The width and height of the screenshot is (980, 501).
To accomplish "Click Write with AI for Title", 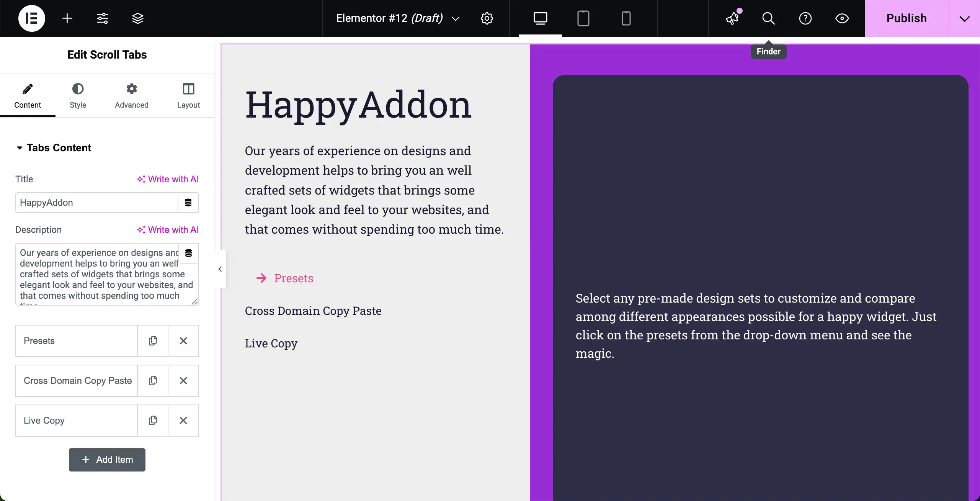I will pyautogui.click(x=168, y=179).
